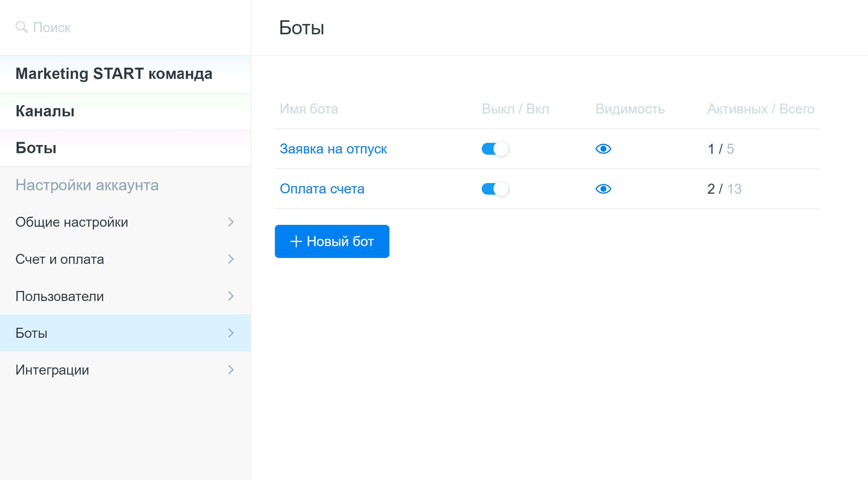Viewport: 868px width, 480px height.
Task: Toggle visibility eye for Оплата счета
Action: pyautogui.click(x=603, y=189)
